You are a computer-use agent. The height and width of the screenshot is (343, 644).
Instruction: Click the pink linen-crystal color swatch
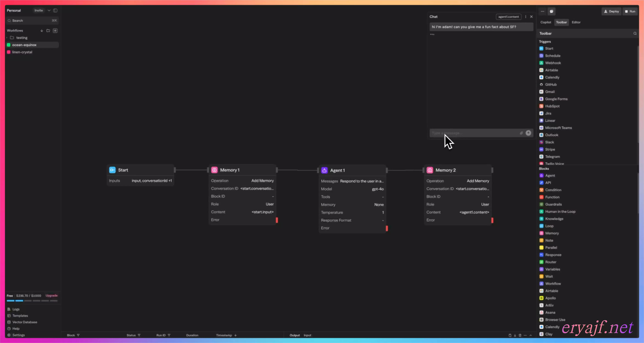9,52
